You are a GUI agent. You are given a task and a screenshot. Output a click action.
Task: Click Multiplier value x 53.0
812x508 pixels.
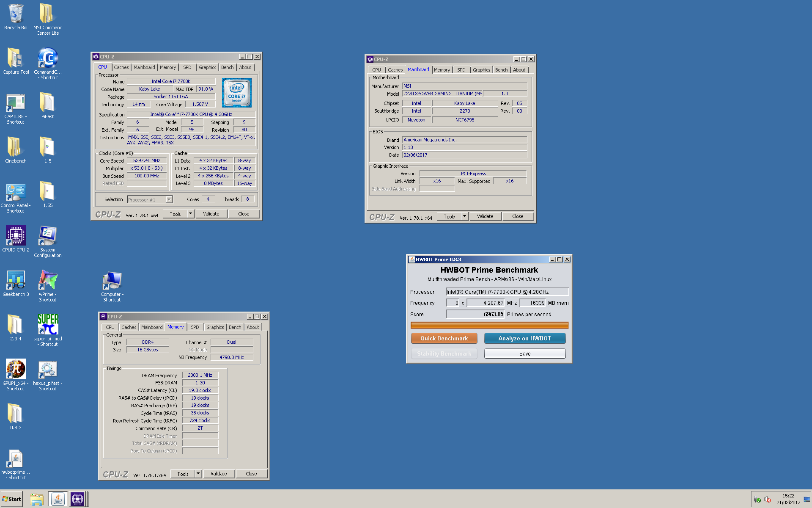point(147,168)
